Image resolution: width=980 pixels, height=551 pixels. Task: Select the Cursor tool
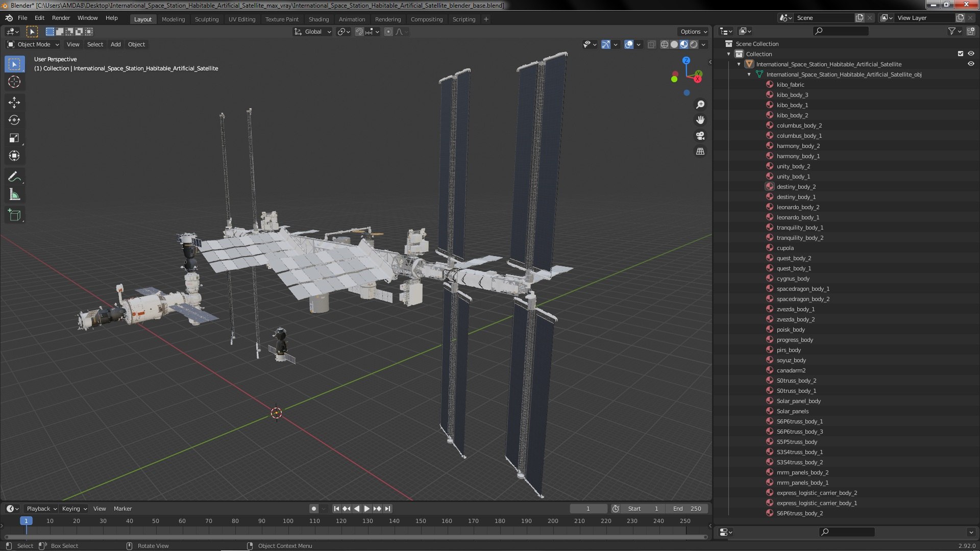[14, 82]
